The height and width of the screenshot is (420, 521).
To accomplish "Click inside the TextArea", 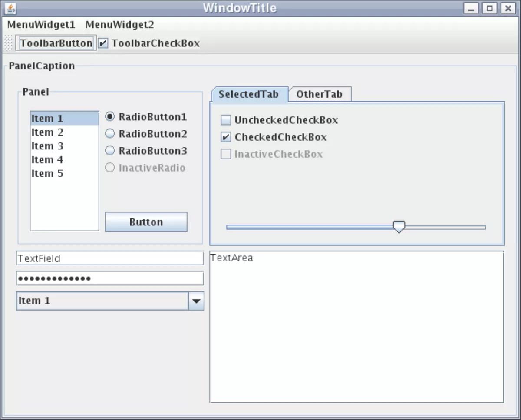I will tap(356, 326).
